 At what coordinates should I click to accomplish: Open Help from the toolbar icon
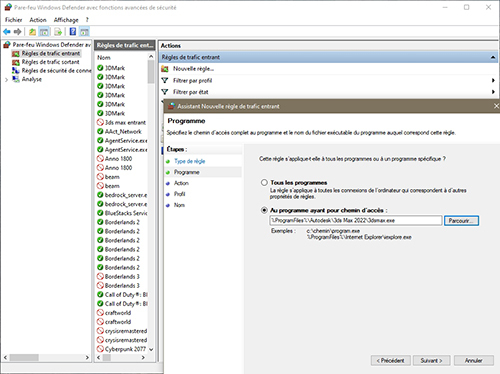pos(73,32)
